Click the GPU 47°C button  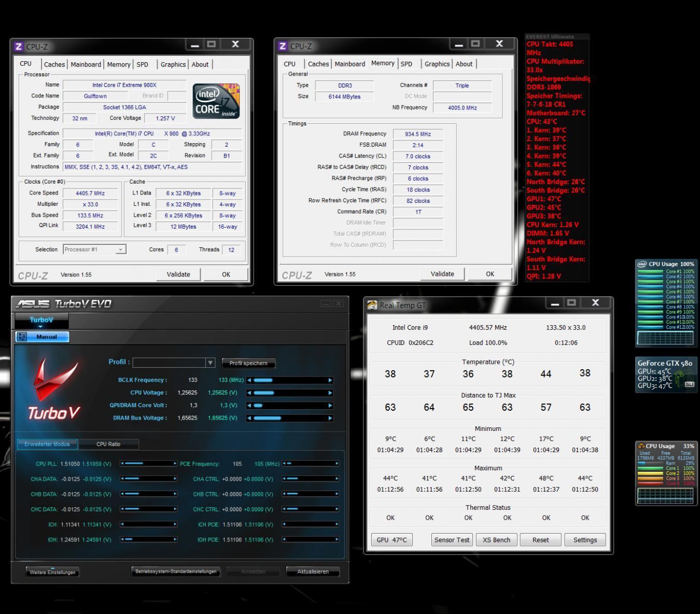pyautogui.click(x=391, y=540)
